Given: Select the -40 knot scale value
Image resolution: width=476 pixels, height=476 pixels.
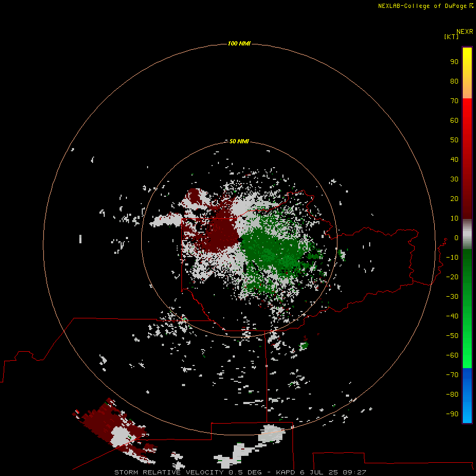Looking at the screenshot, I should [452, 316].
